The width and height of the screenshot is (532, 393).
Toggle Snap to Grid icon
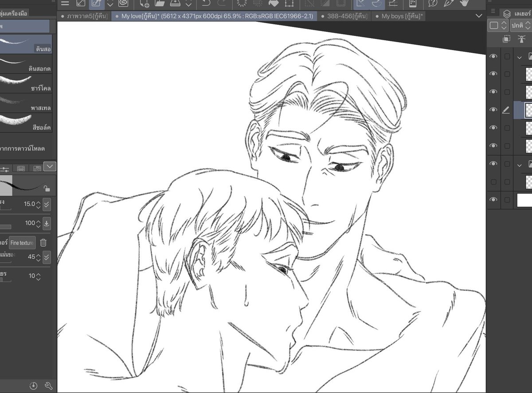point(393,3)
